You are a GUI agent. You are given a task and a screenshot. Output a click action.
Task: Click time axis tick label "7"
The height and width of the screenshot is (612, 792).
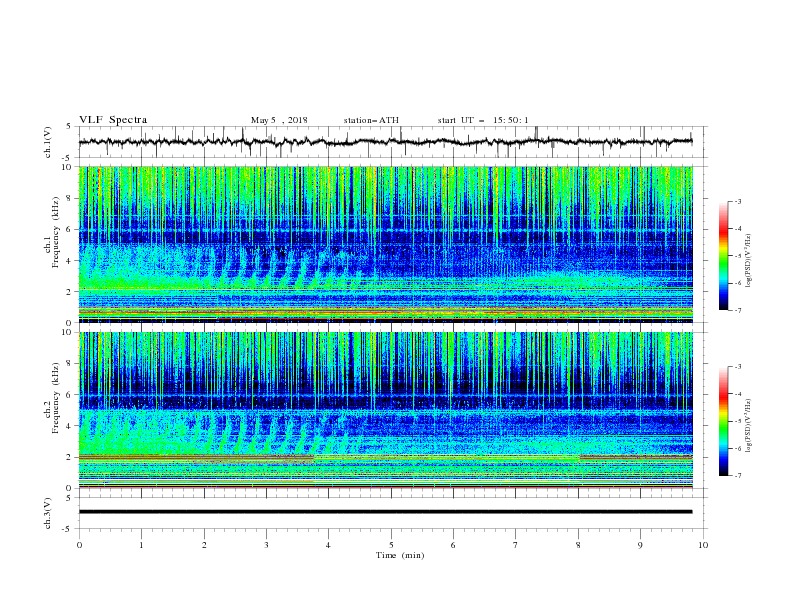(x=516, y=545)
